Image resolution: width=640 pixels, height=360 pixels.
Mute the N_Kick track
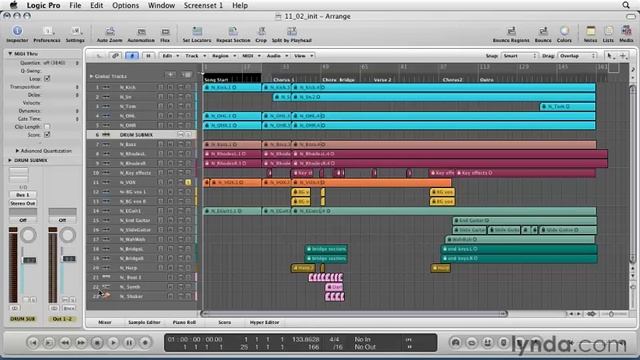[x=180, y=87]
